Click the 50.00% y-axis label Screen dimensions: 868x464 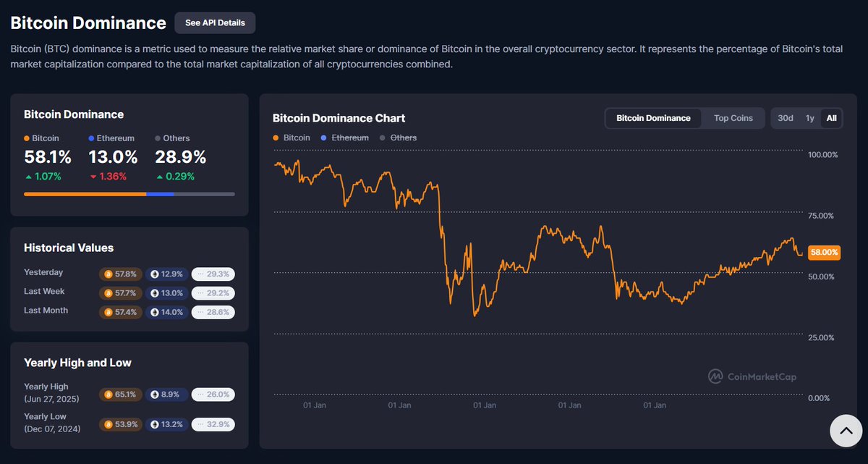click(x=821, y=277)
